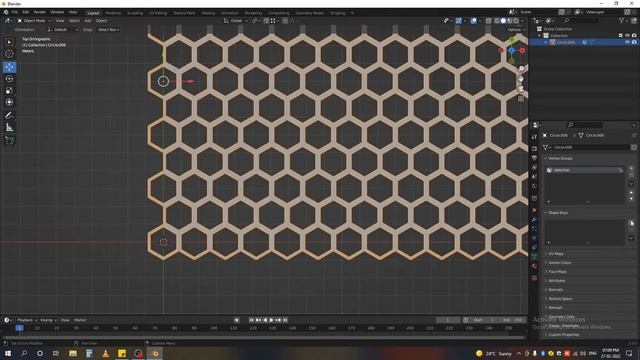Switch to the UV Editing workspace tab
Image resolution: width=640 pixels, height=360 pixels.
tap(158, 13)
